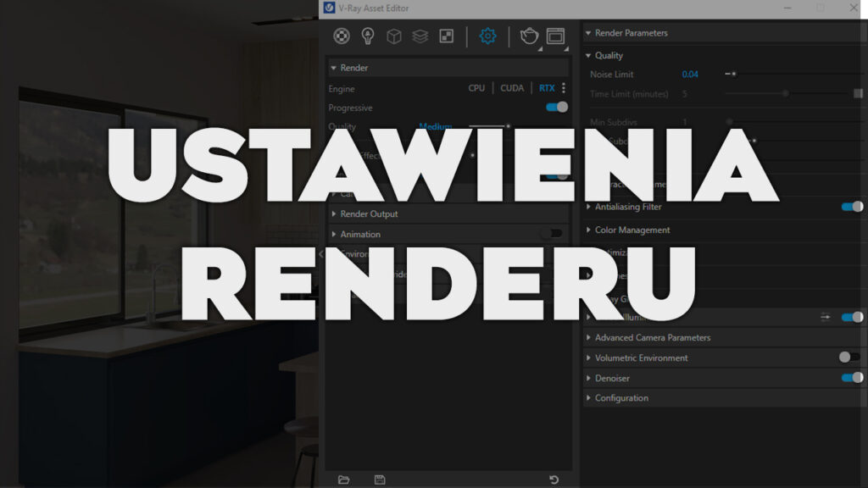Expand the Render Output section
Screen dimensions: 868x488
coord(369,214)
